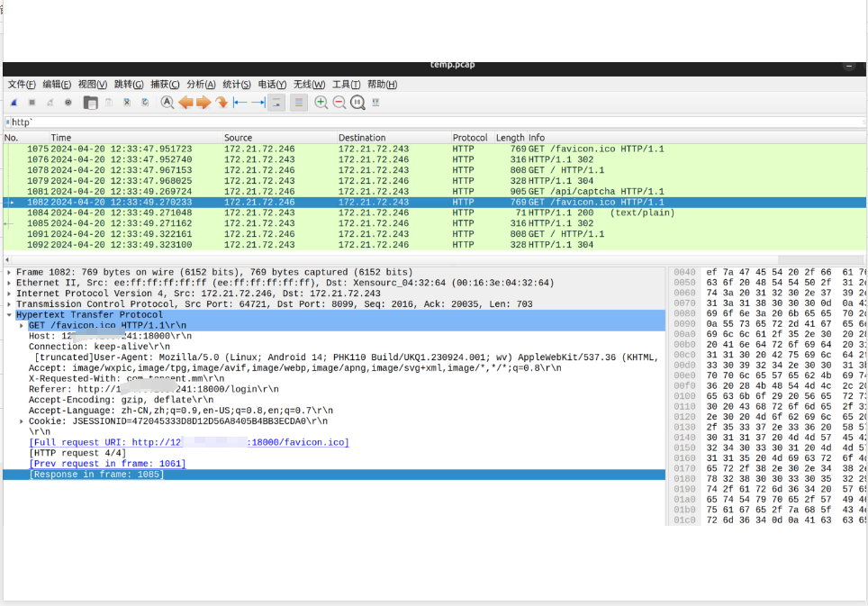Zoom in the main window text
The width and height of the screenshot is (868, 606).
point(321,103)
